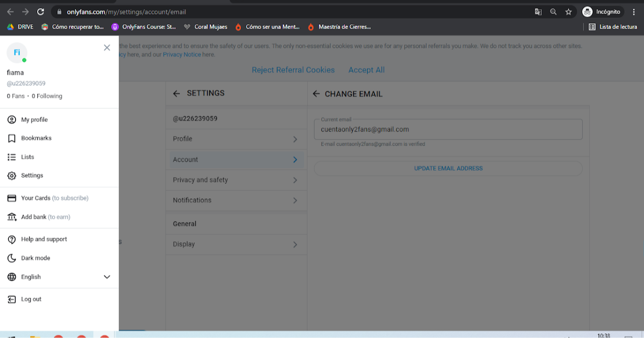Image resolution: width=644 pixels, height=338 pixels.
Task: Open the Cómo recuperar to... bookmark
Action: (73, 27)
